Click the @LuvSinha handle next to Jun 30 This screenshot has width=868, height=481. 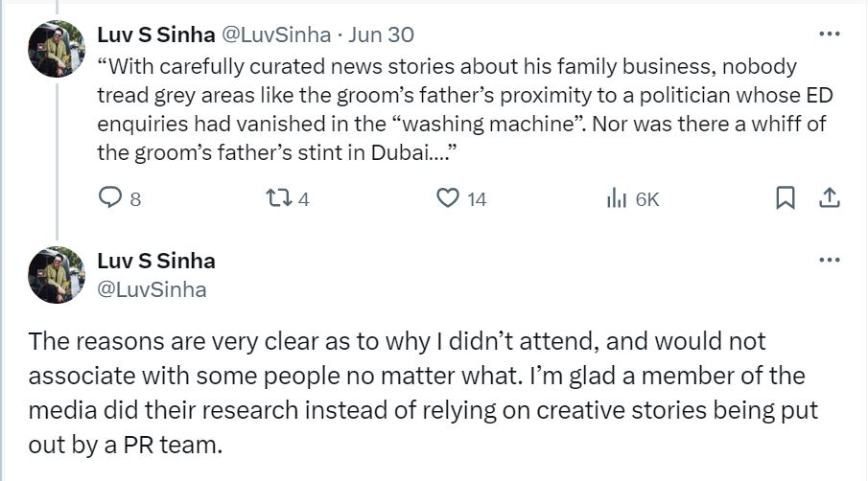[276, 34]
